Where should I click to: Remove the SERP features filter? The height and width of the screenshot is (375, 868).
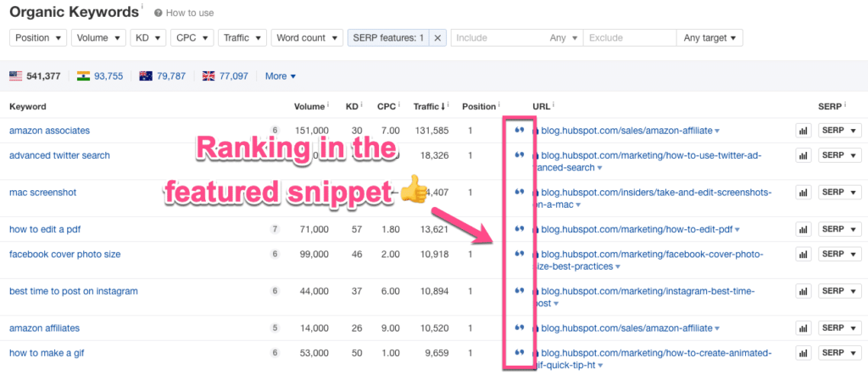(x=437, y=38)
